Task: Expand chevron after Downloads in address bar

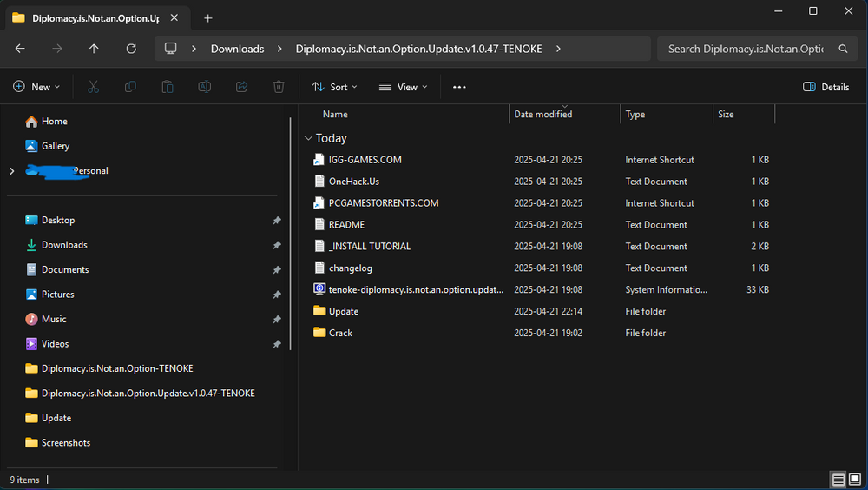Action: (x=279, y=49)
